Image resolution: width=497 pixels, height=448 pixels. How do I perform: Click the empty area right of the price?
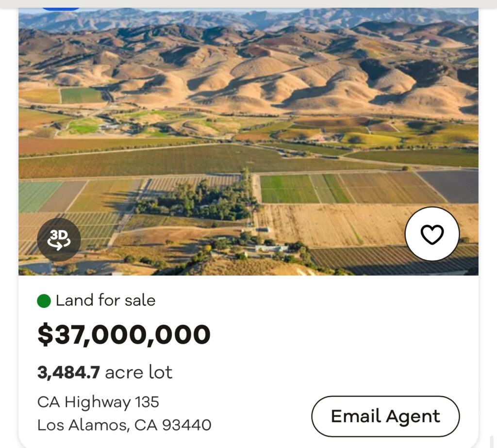tap(340, 335)
